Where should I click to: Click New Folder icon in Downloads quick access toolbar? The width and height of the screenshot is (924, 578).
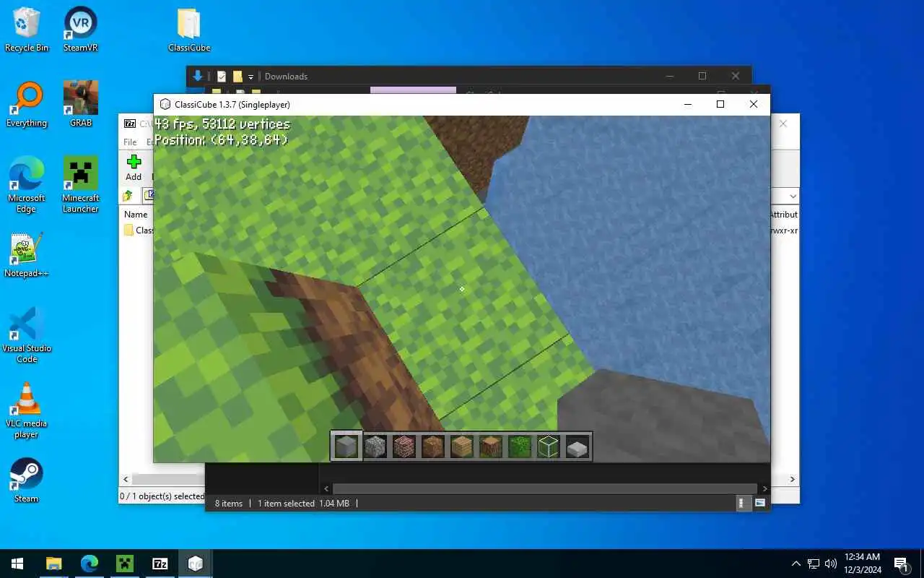237,76
